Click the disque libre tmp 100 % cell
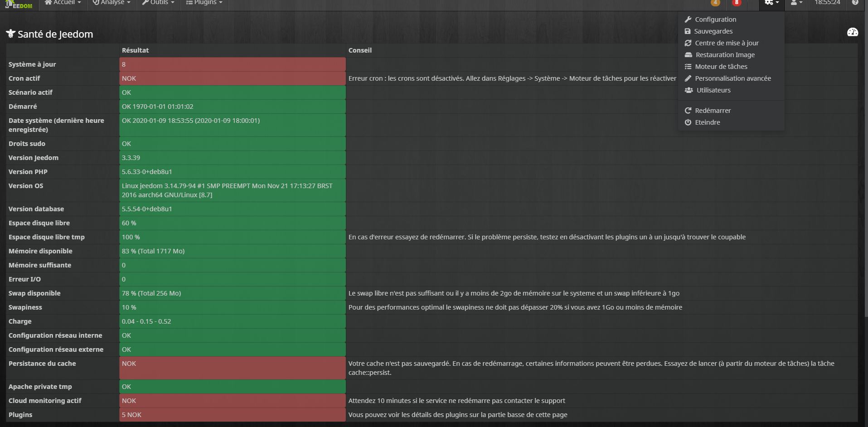This screenshot has height=427, width=868. pyautogui.click(x=233, y=237)
